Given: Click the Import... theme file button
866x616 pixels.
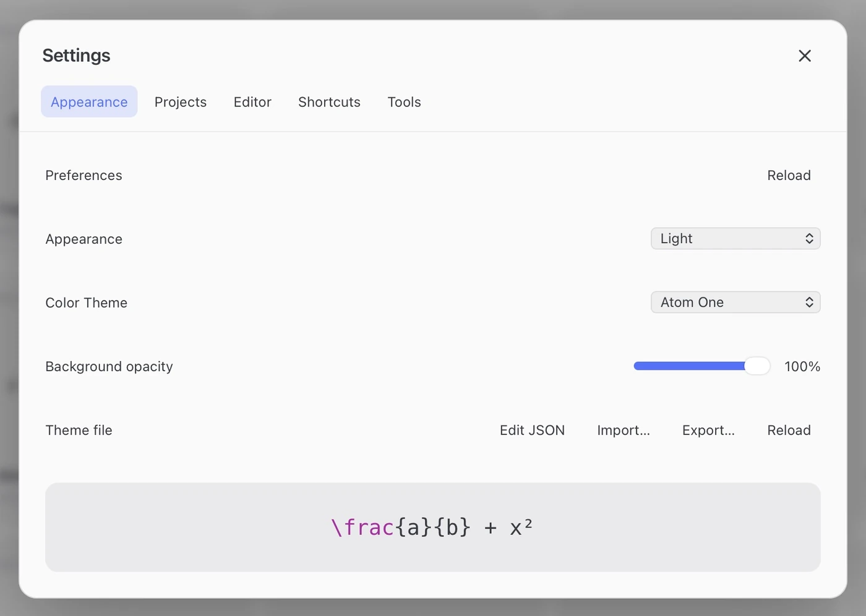Looking at the screenshot, I should pyautogui.click(x=624, y=430).
